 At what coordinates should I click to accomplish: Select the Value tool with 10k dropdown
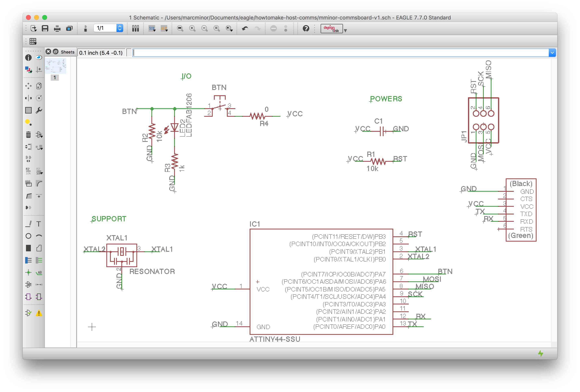[39, 171]
